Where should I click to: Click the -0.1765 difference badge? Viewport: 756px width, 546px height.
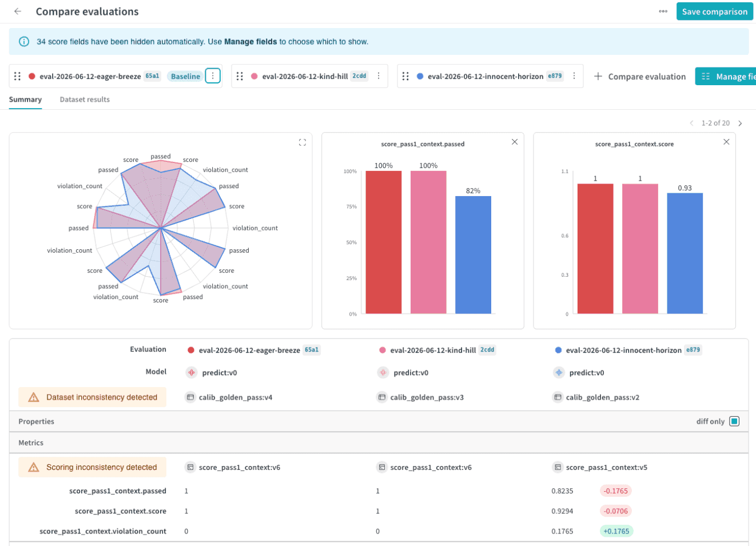pyautogui.click(x=616, y=491)
